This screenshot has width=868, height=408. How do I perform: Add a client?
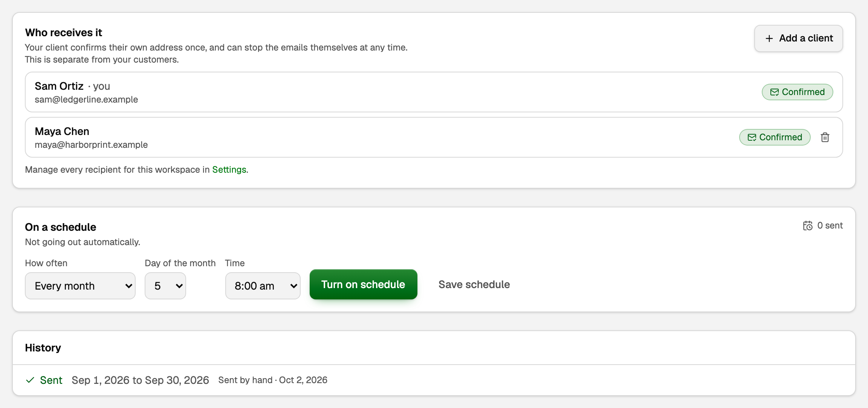[x=799, y=38]
